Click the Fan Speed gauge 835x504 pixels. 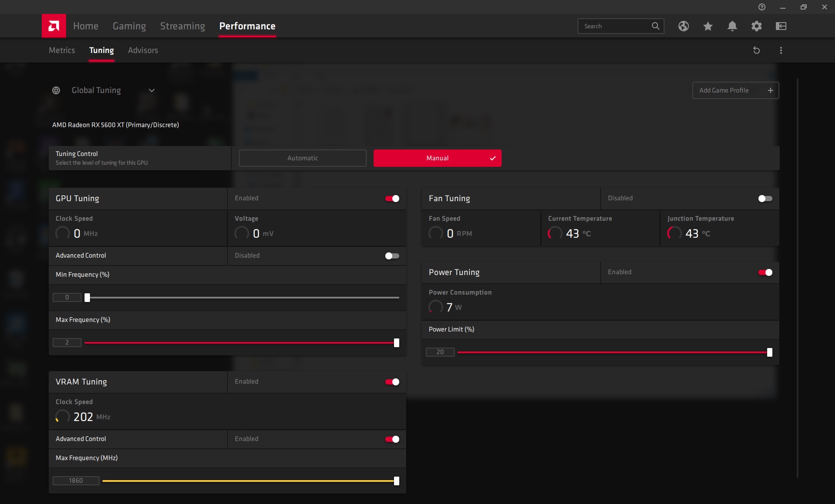tap(436, 233)
